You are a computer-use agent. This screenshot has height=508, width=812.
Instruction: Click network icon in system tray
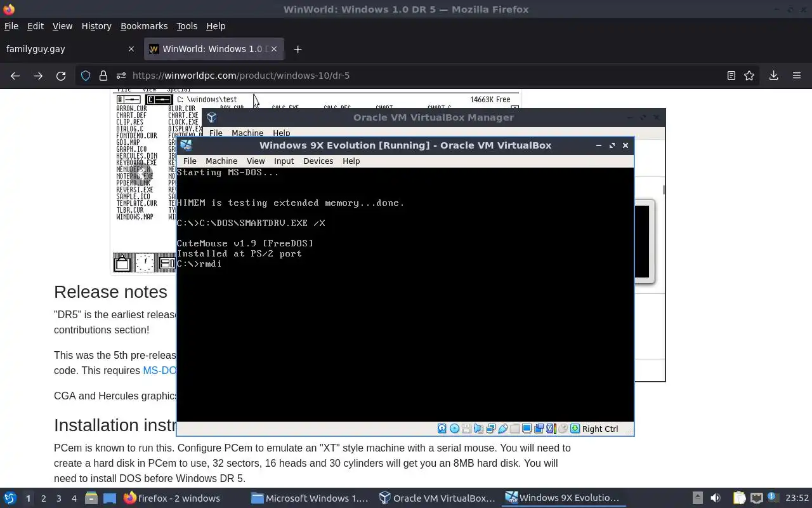pos(756,498)
